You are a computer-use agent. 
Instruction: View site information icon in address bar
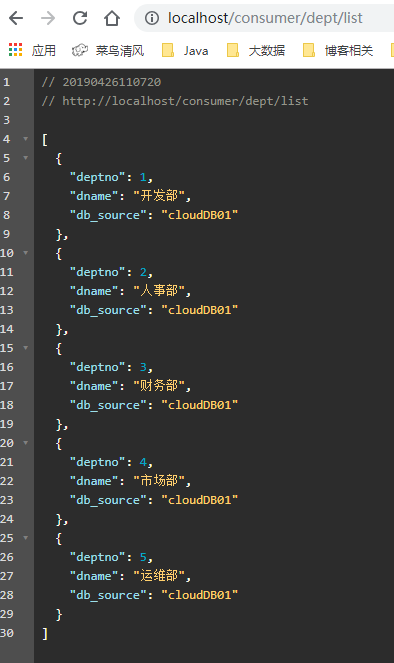[x=152, y=18]
